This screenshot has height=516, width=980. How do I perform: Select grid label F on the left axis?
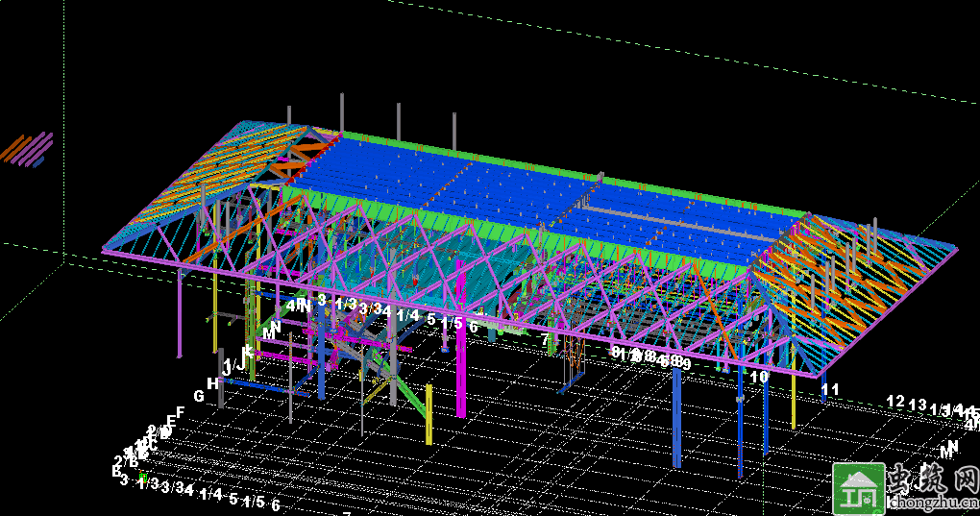[x=179, y=413]
